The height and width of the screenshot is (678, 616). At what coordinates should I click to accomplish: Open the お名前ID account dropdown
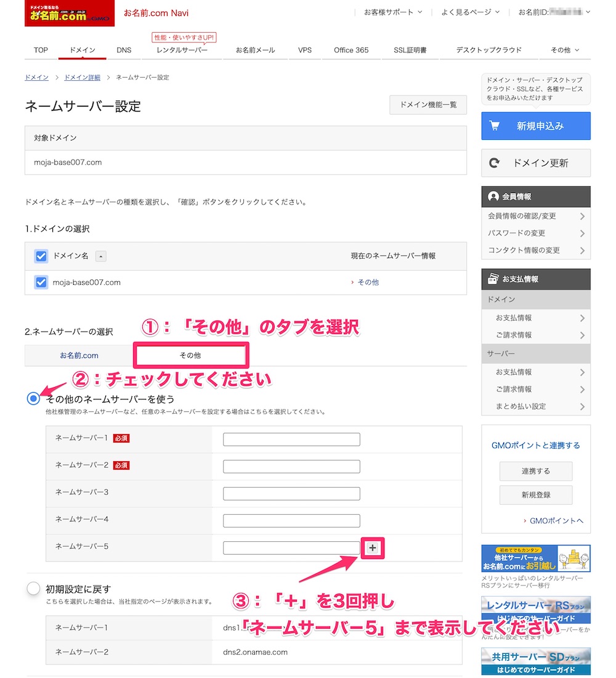554,12
